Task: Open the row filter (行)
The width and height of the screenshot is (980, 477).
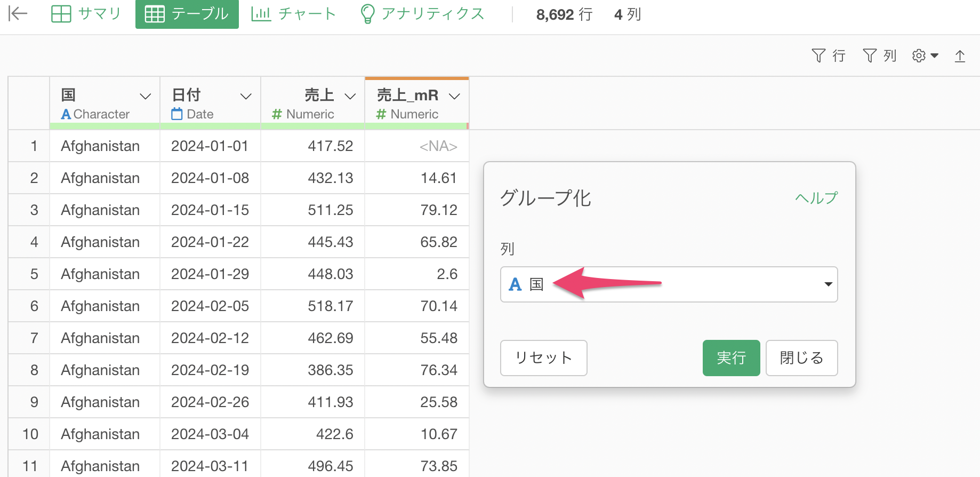Action: click(829, 55)
